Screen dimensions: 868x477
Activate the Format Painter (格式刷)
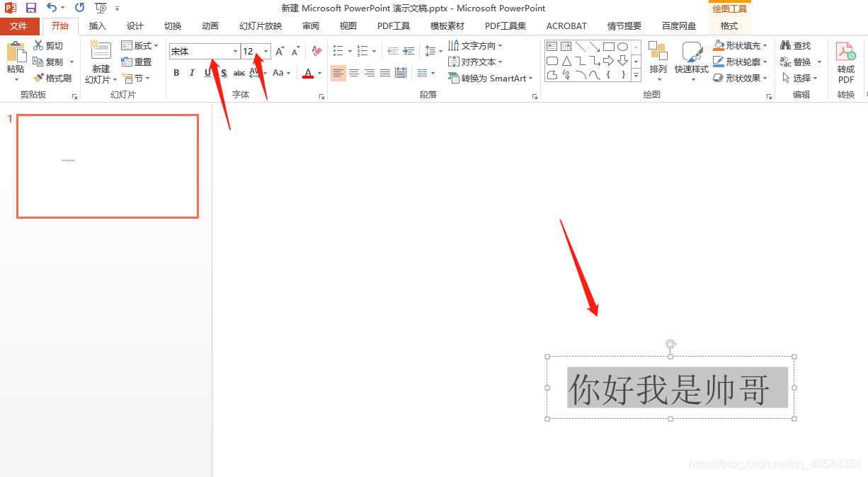52,78
